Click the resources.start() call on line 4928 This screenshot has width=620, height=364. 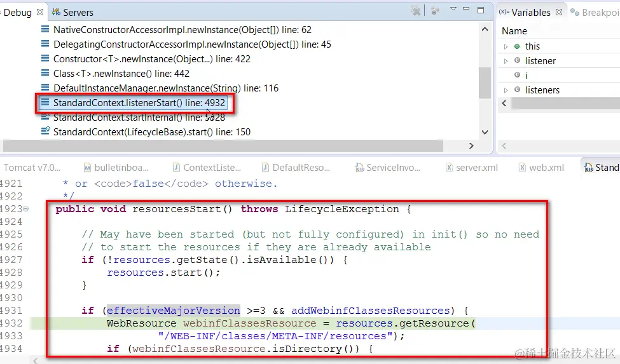coord(163,273)
